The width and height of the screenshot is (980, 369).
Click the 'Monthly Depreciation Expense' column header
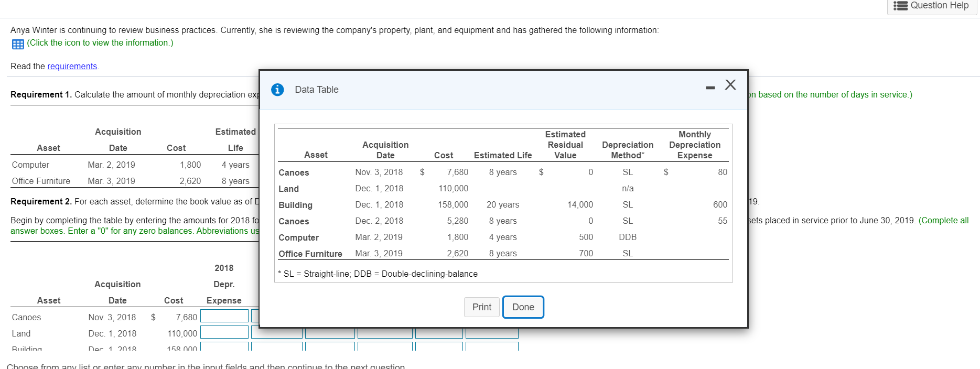click(695, 145)
